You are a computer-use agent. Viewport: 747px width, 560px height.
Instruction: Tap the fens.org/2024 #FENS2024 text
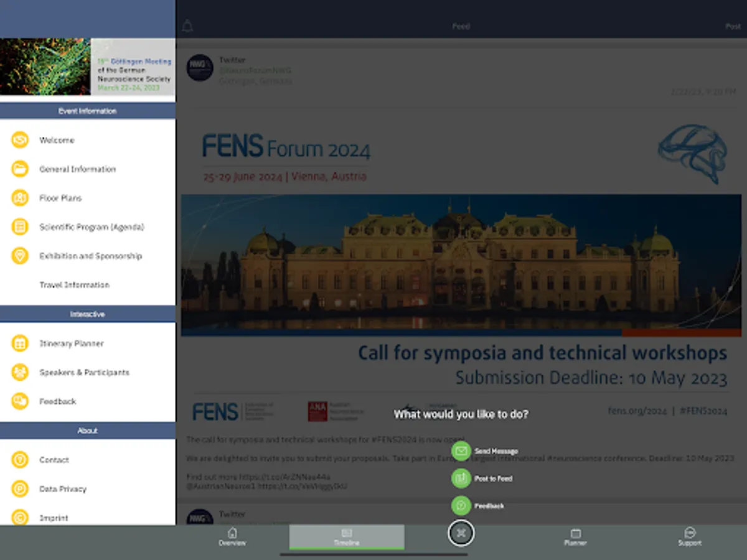point(667,411)
